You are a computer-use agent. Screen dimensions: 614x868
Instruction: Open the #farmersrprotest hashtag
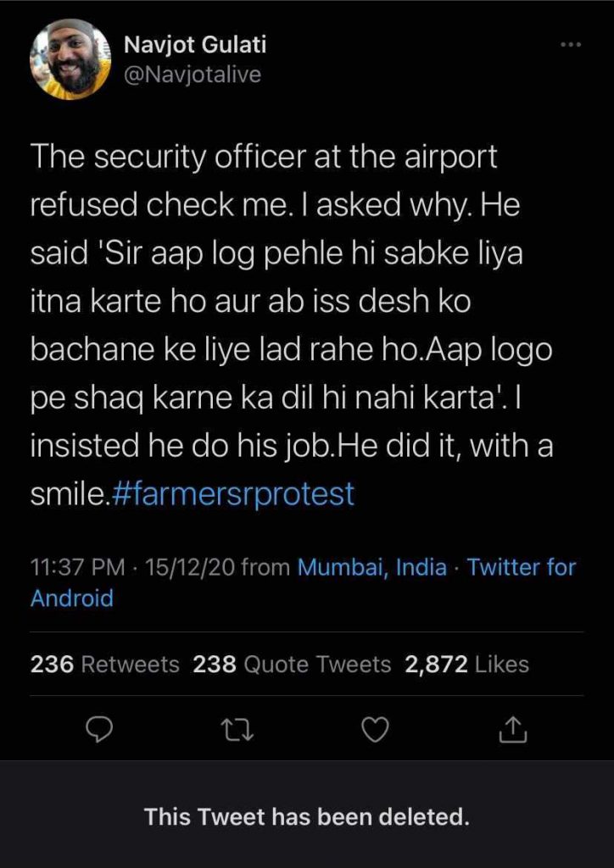[232, 493]
